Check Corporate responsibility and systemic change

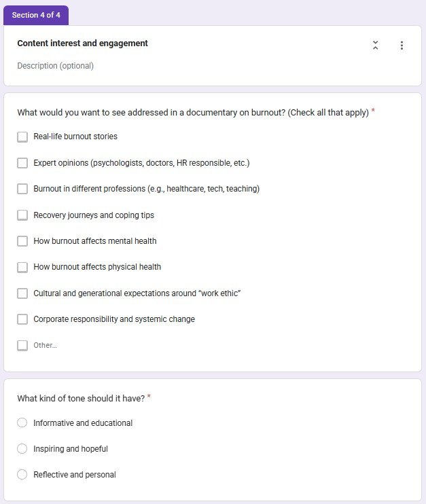tap(22, 319)
